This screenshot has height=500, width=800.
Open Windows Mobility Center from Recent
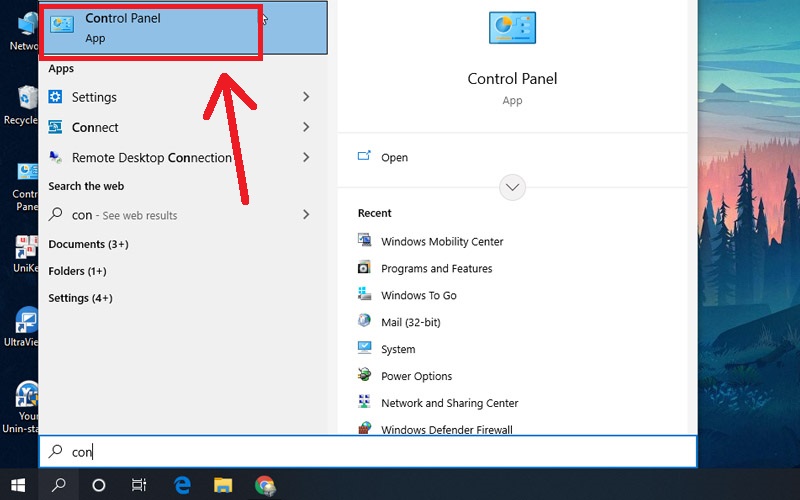(x=442, y=241)
